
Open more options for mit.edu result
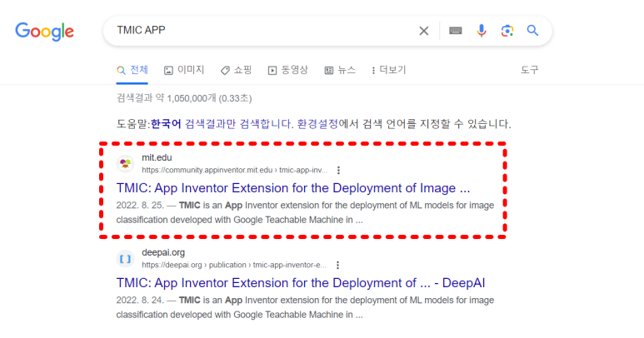(x=338, y=170)
